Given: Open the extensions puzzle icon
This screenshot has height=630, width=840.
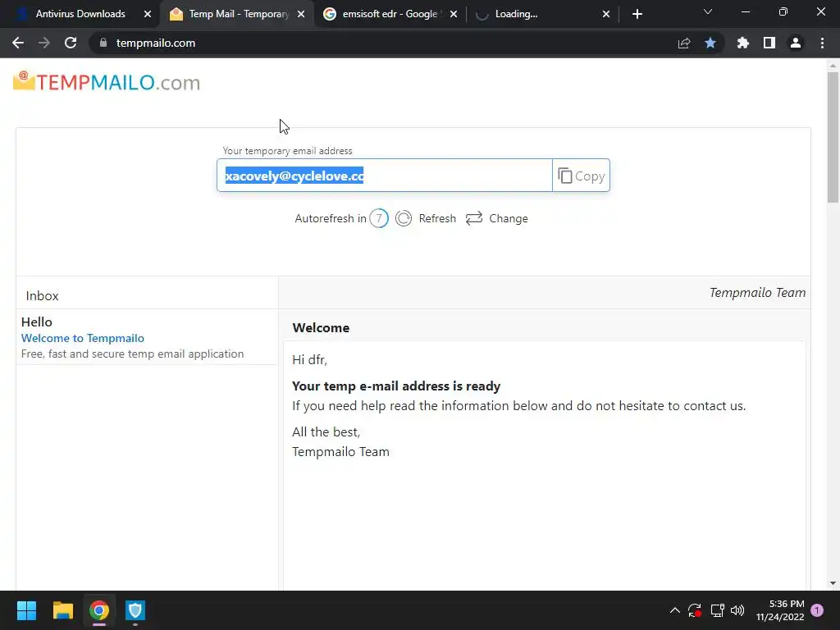Looking at the screenshot, I should coord(743,43).
